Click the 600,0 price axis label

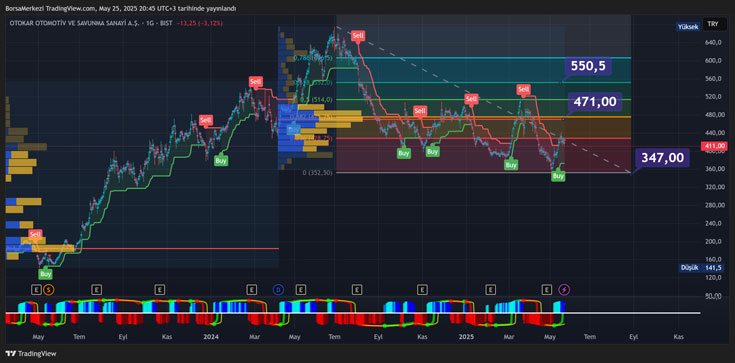pyautogui.click(x=712, y=60)
